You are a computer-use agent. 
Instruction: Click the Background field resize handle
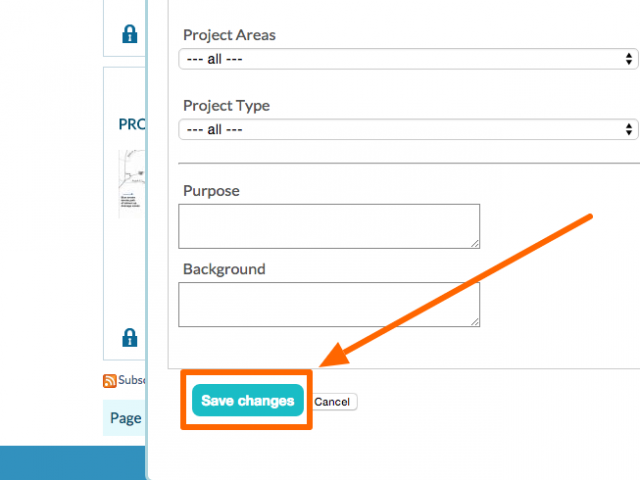tap(475, 322)
